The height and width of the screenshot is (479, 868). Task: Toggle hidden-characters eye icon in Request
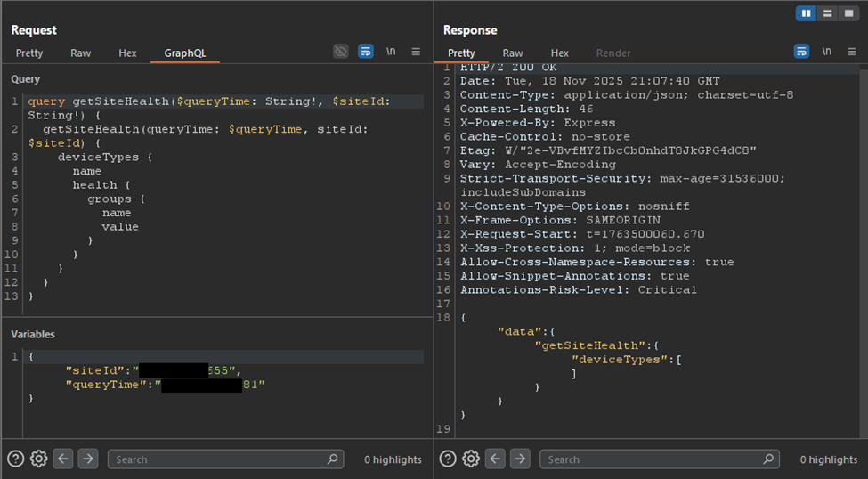coord(340,52)
